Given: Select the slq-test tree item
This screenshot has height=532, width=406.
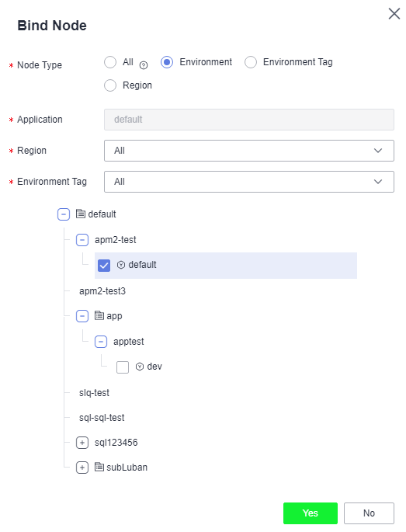Looking at the screenshot, I should pos(94,393).
